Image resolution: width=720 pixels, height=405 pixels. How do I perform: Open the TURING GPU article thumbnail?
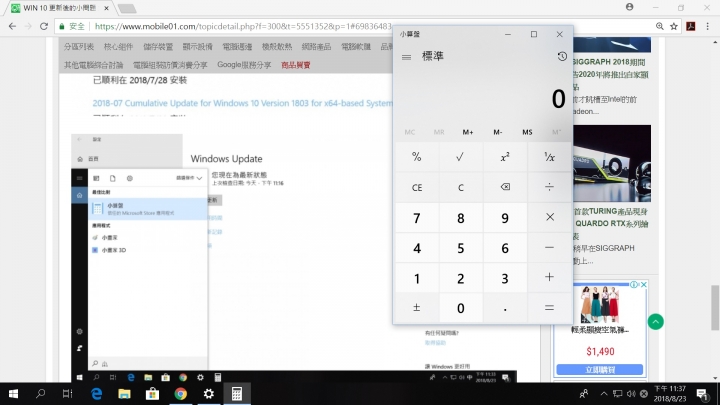pyautogui.click(x=612, y=163)
